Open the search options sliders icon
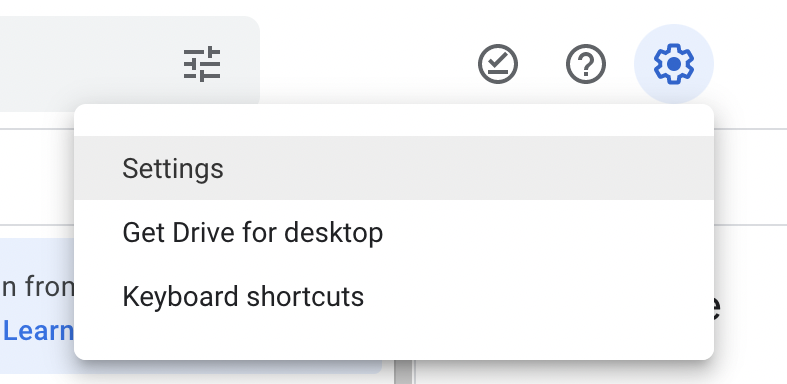Screen dimensions: 787x384 (x=202, y=64)
